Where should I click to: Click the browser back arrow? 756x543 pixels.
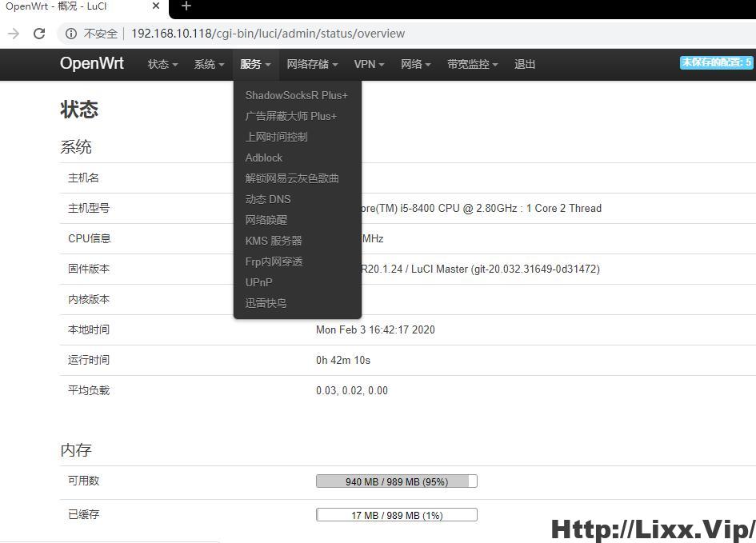(x=14, y=34)
